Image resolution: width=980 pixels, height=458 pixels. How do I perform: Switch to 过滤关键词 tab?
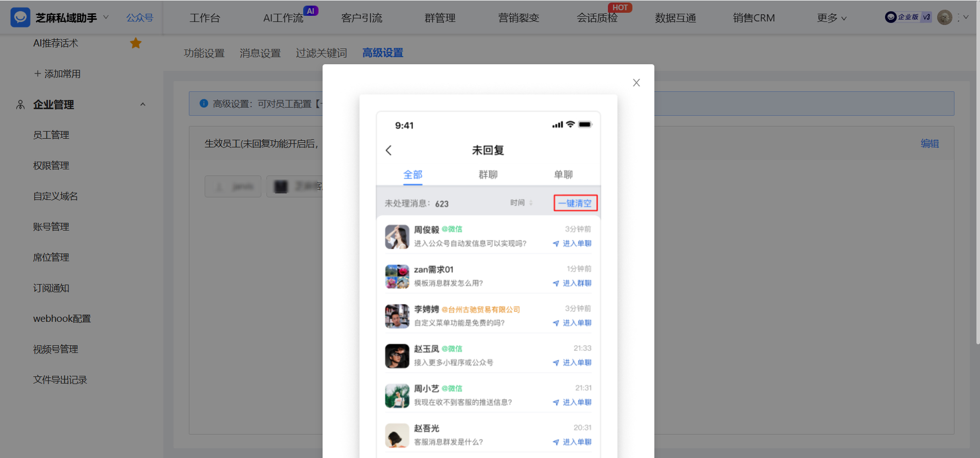322,53
